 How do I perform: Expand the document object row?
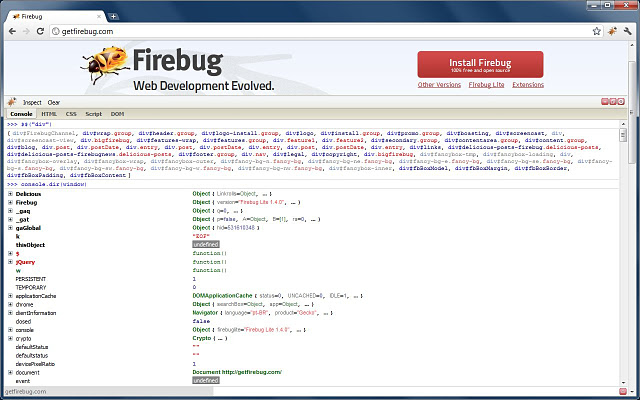click(x=10, y=372)
